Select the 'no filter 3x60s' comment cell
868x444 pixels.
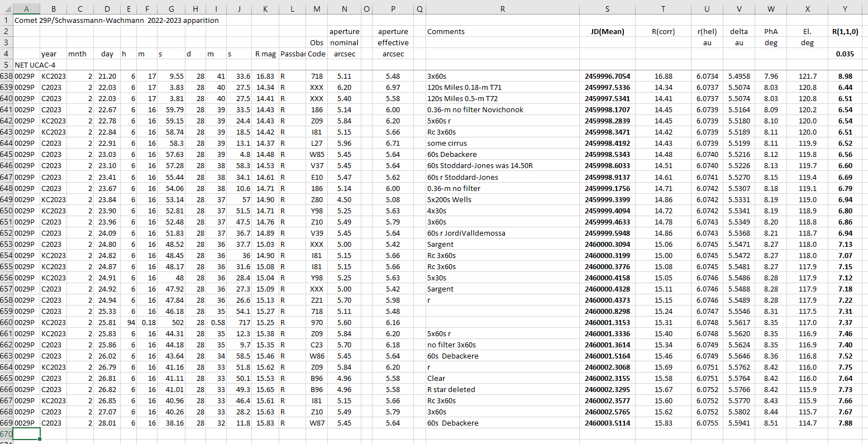pyautogui.click(x=502, y=345)
